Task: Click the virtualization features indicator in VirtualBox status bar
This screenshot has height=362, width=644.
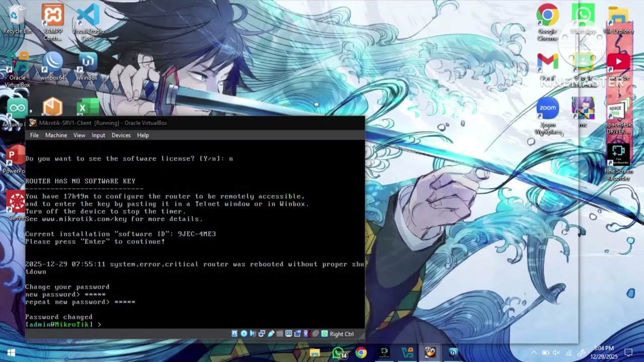Action: (306, 334)
